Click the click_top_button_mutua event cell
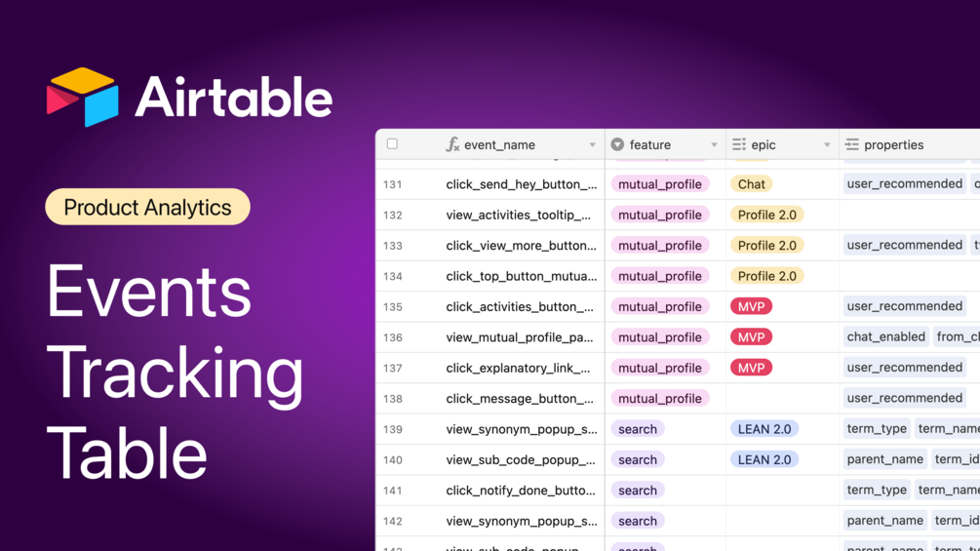 (x=522, y=276)
